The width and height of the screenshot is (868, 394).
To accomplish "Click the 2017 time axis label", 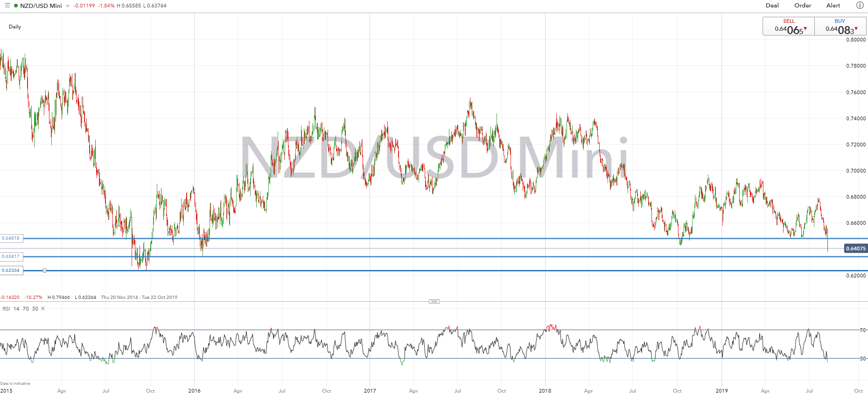I will (370, 391).
